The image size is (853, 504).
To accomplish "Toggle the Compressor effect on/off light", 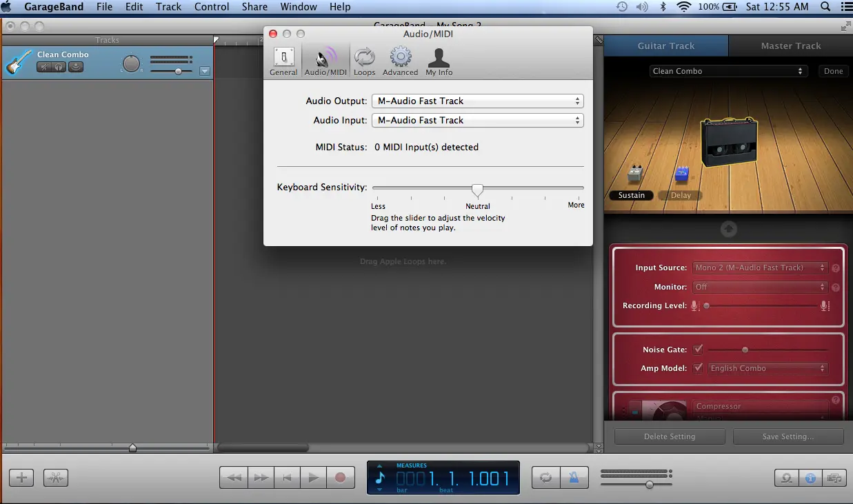I will coord(634,412).
